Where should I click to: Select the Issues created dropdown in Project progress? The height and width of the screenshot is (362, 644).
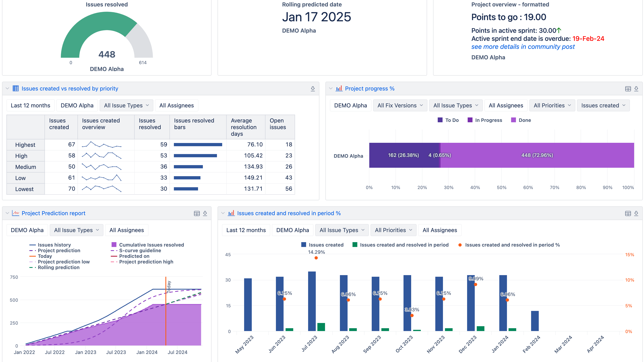[x=603, y=105]
